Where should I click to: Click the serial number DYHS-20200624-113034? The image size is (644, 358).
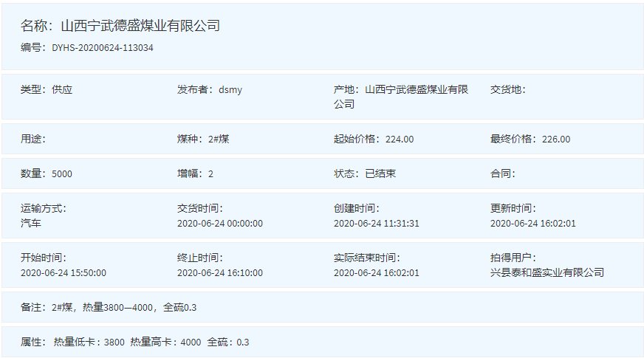pyautogui.click(x=103, y=48)
